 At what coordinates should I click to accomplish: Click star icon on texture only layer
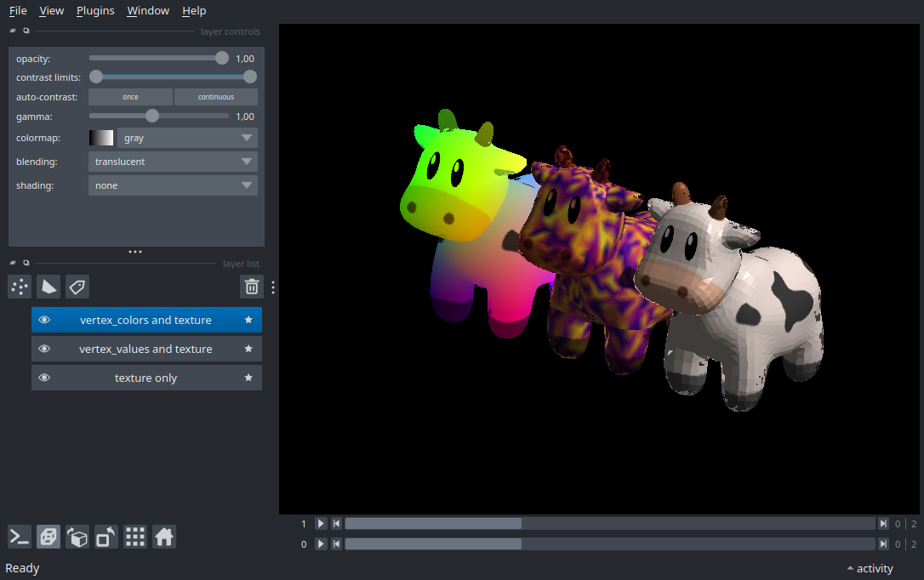(x=248, y=378)
